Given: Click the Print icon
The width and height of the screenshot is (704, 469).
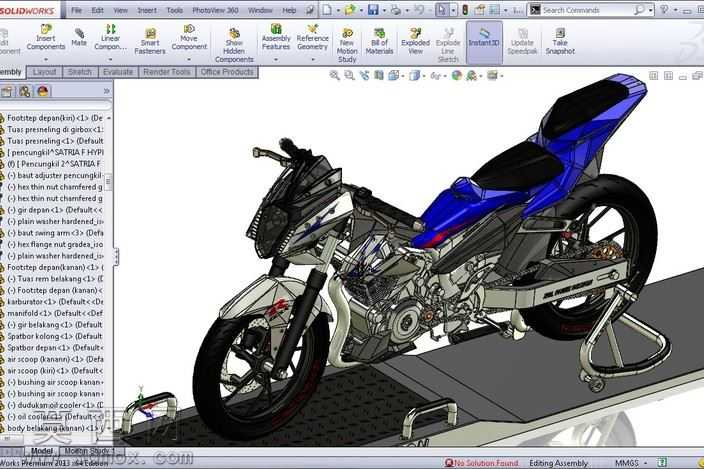Looking at the screenshot, I should point(396,9).
